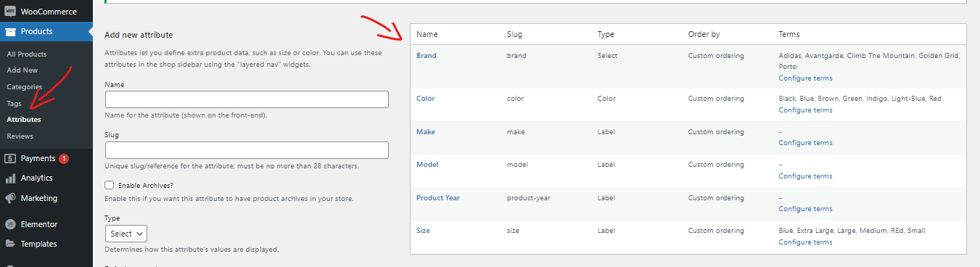Click the 'size' slug cell
The image size is (980, 267).
click(x=514, y=231)
